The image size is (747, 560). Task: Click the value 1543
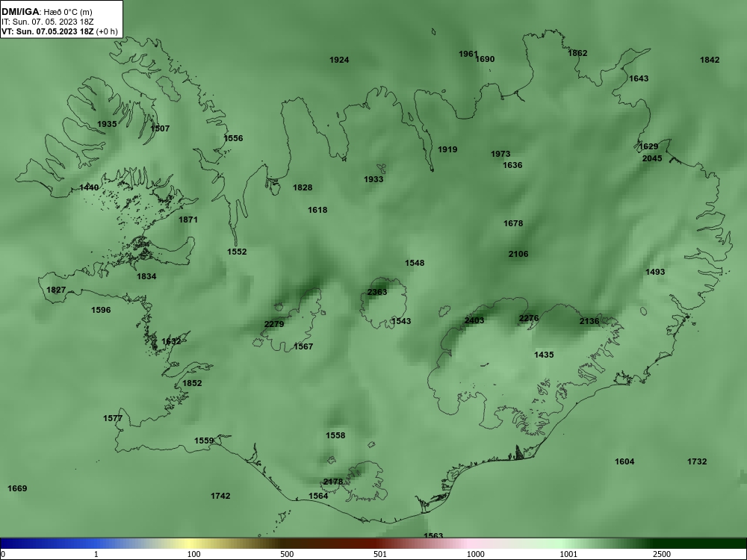(401, 321)
